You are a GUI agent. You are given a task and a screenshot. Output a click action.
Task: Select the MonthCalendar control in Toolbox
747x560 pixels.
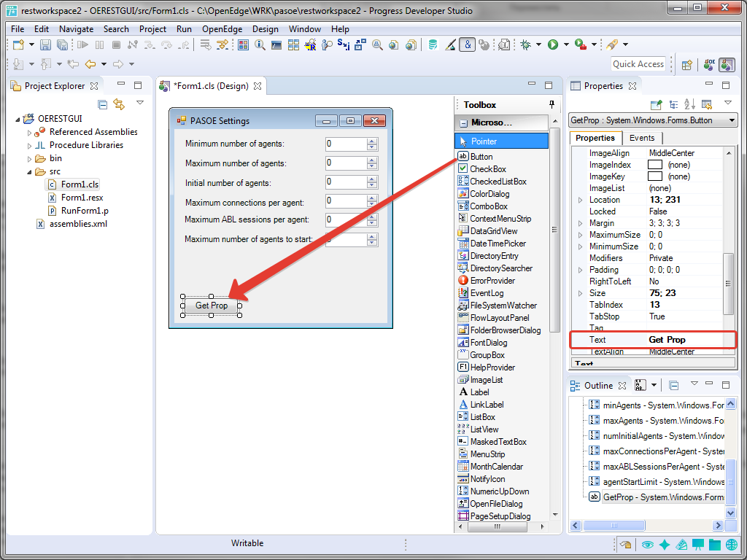tap(496, 467)
